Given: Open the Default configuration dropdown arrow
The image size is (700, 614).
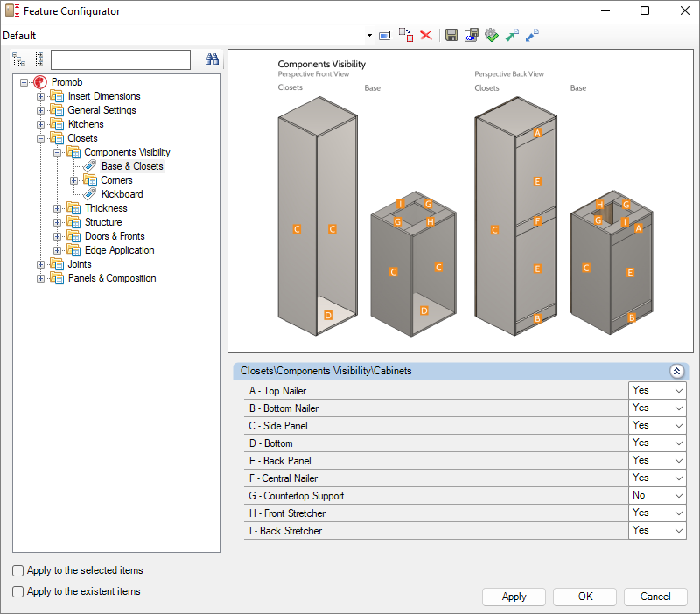Looking at the screenshot, I should [369, 36].
